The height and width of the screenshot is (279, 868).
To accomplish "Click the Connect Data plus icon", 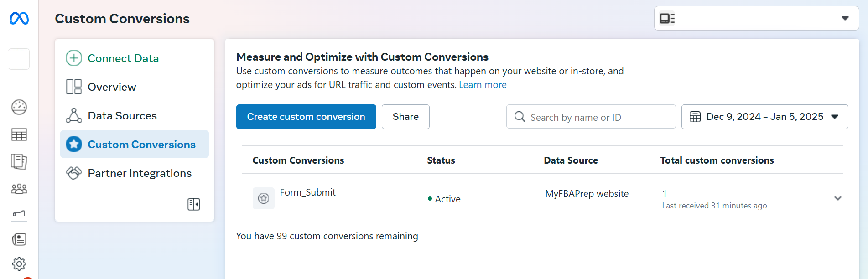I will pyautogui.click(x=74, y=58).
